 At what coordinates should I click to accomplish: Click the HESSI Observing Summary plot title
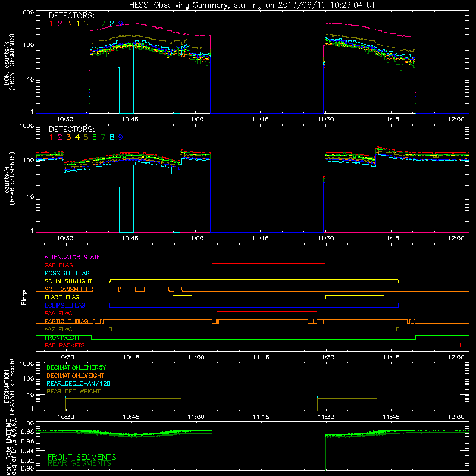252,5
